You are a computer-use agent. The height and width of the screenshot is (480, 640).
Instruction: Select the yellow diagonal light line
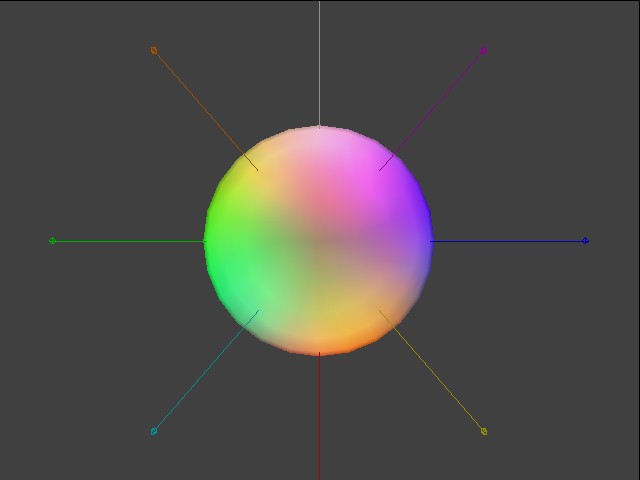click(432, 372)
